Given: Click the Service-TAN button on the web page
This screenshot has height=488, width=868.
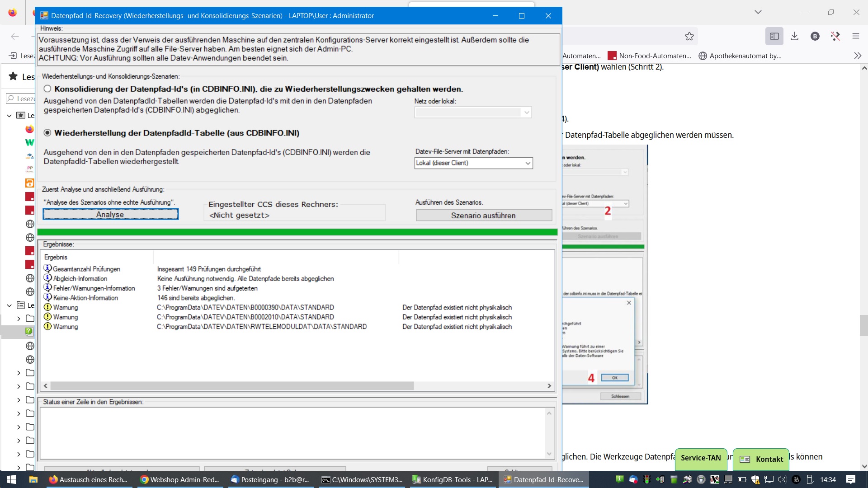Looking at the screenshot, I should [701, 458].
